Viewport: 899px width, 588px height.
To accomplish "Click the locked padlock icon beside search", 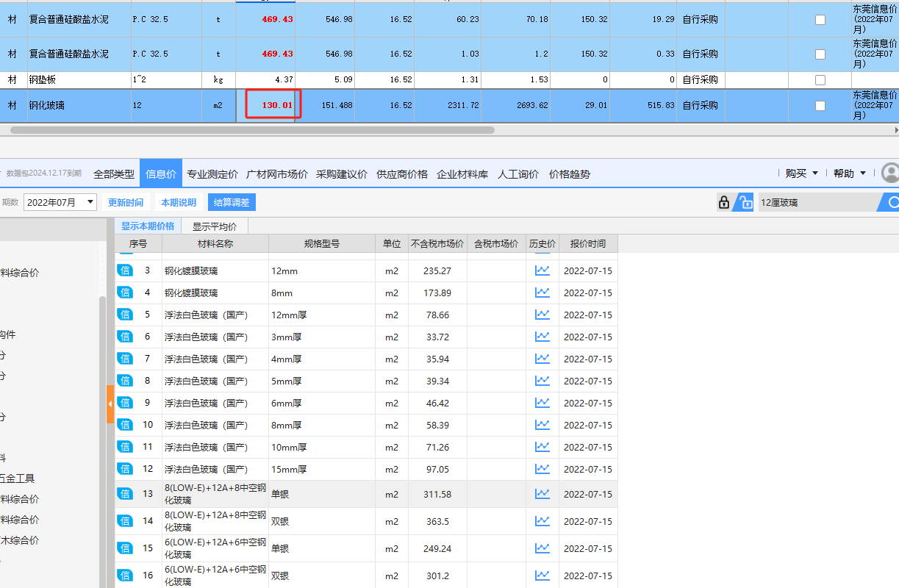I will pos(724,202).
